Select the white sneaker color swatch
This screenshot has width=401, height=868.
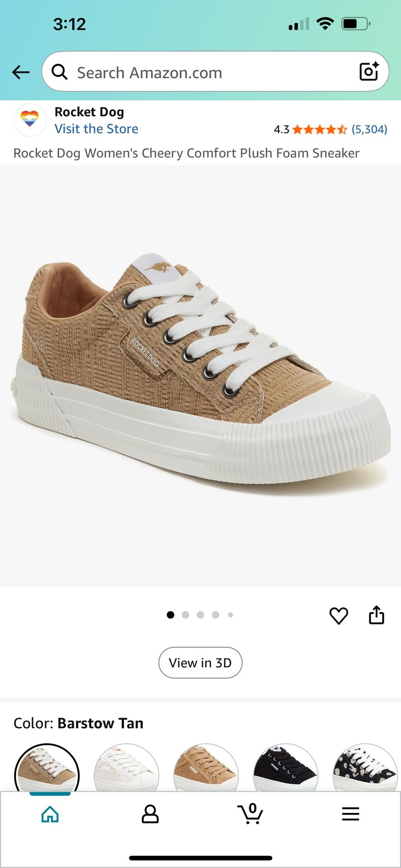[x=127, y=768]
